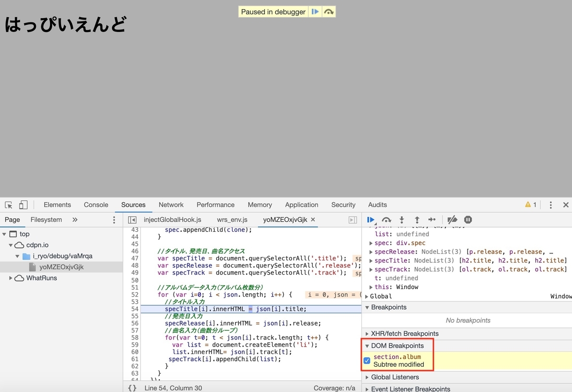Toggle the device toolbar icon
The image size is (572, 392).
(23, 205)
